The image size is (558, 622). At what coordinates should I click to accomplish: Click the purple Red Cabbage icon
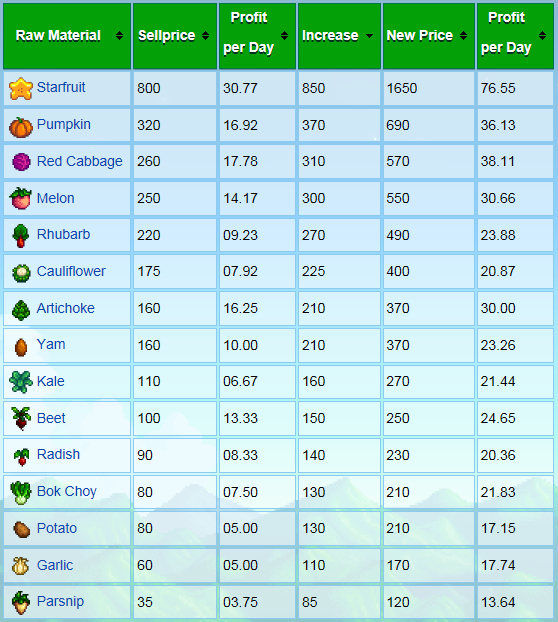21,162
